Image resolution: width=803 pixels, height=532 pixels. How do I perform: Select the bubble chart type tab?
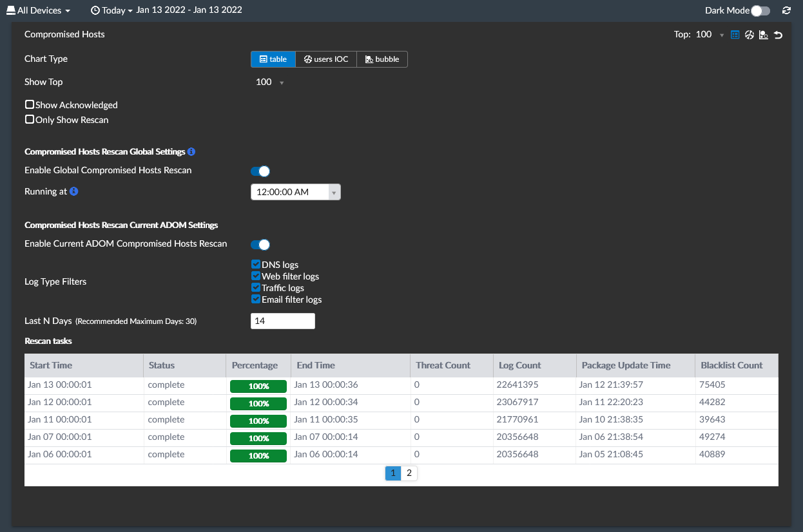click(x=382, y=59)
